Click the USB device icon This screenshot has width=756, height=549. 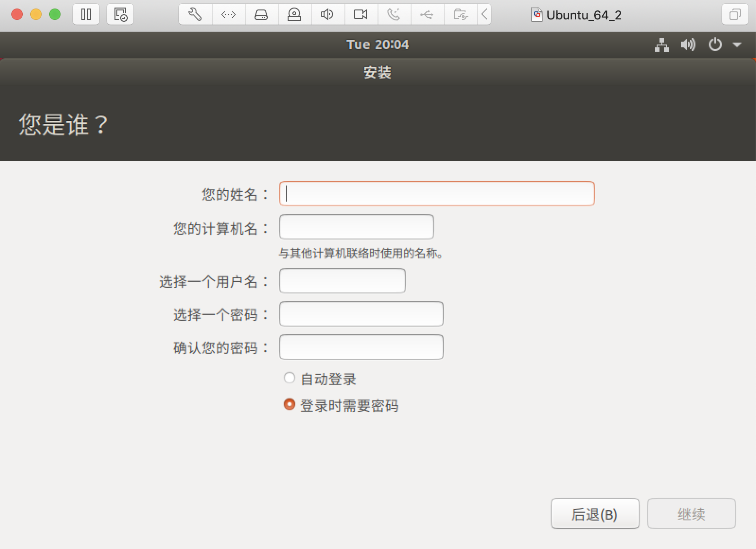point(427,14)
